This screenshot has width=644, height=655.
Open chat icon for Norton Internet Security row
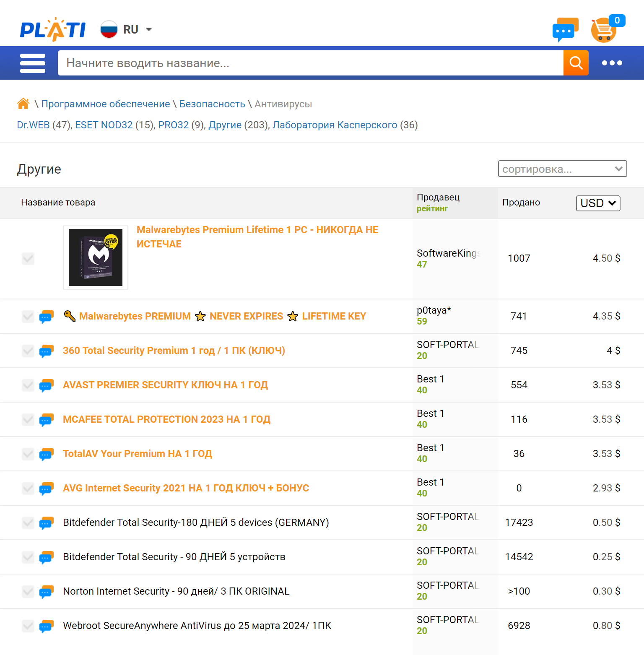[x=47, y=592]
